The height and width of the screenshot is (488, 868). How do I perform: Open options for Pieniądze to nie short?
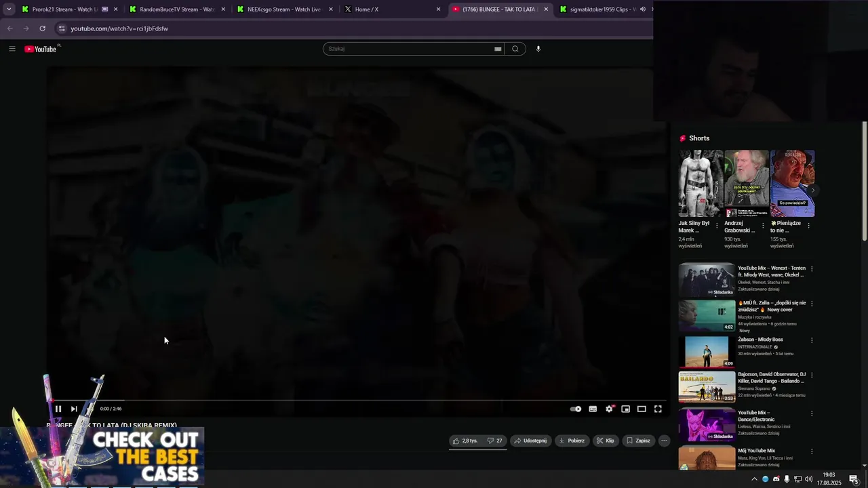point(808,225)
